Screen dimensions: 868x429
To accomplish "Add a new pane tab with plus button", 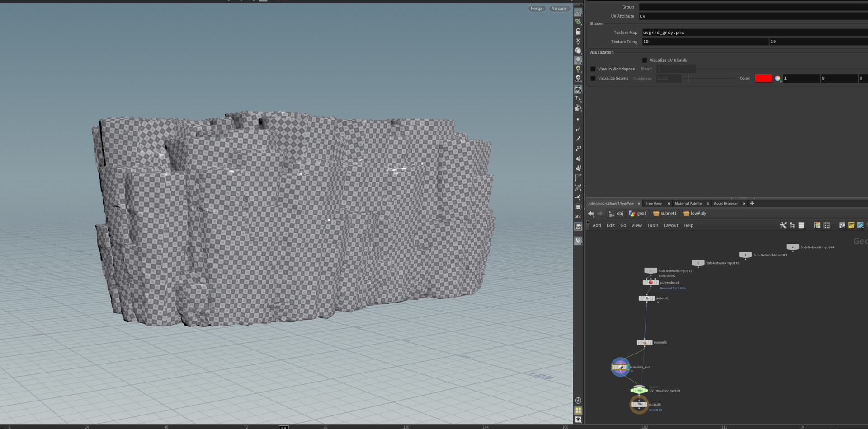I will (x=752, y=203).
